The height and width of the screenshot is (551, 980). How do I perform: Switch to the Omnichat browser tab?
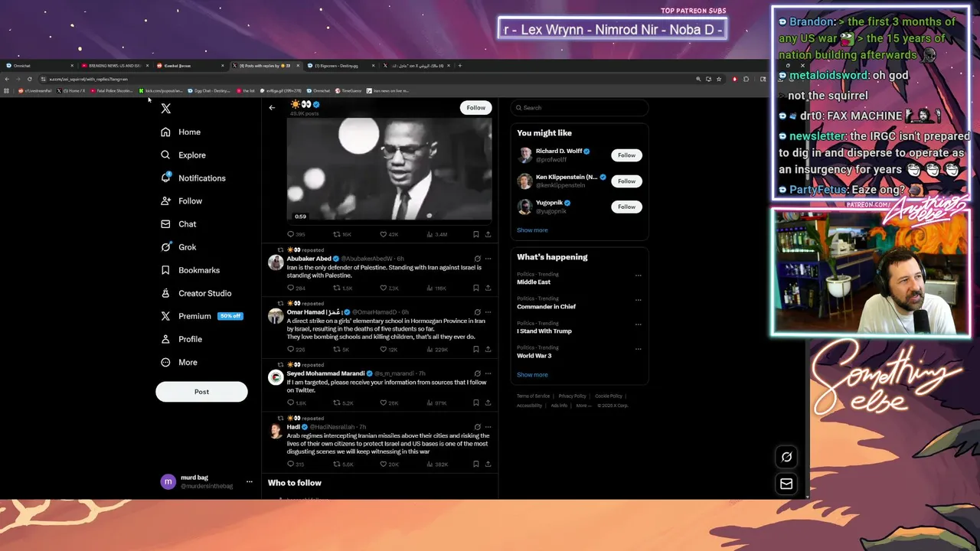(38, 66)
